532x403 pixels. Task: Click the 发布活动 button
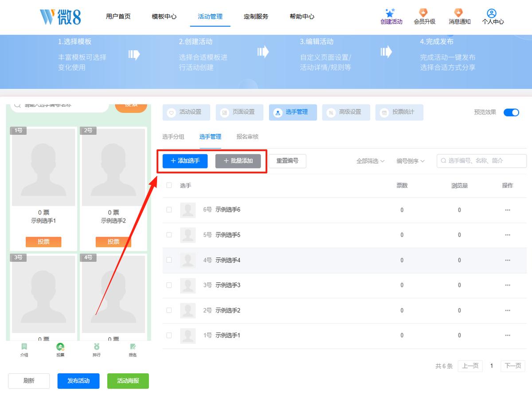pyautogui.click(x=78, y=381)
